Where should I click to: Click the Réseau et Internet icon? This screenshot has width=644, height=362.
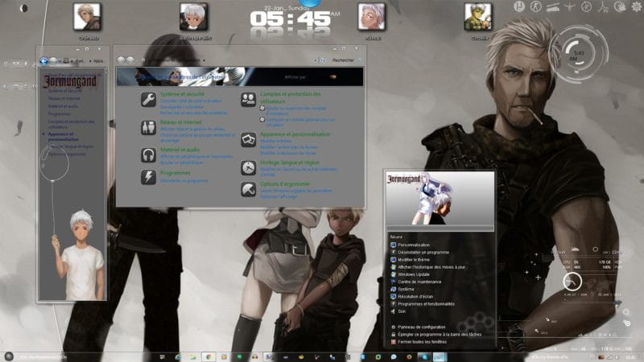(148, 127)
